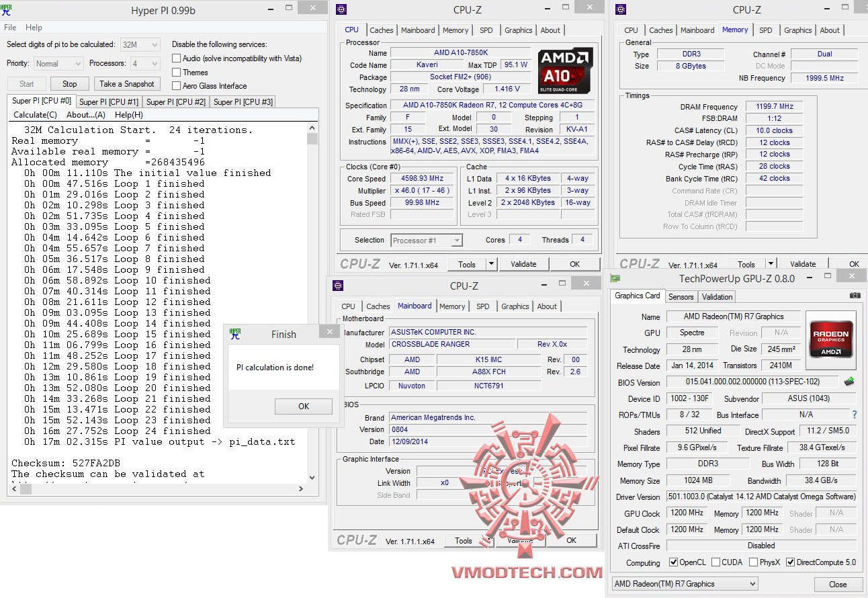Open the Calculate(C) menu
Image resolution: width=868 pixels, height=598 pixels.
coord(35,115)
